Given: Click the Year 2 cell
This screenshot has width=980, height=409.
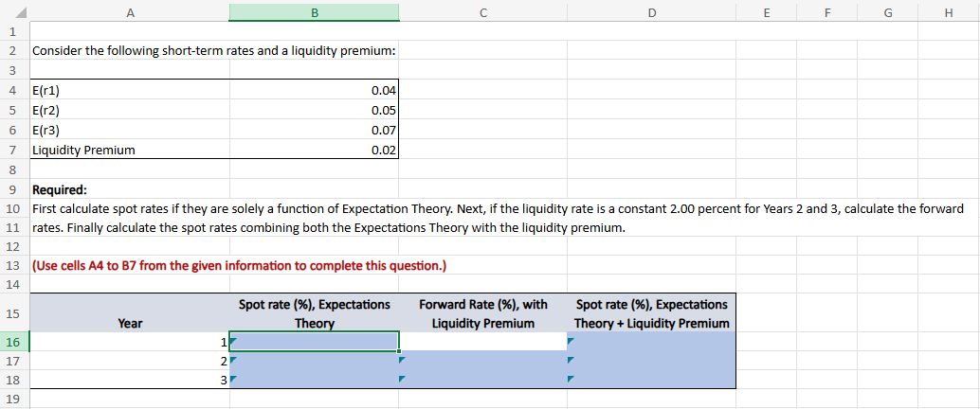Looking at the screenshot, I should coord(130,361).
